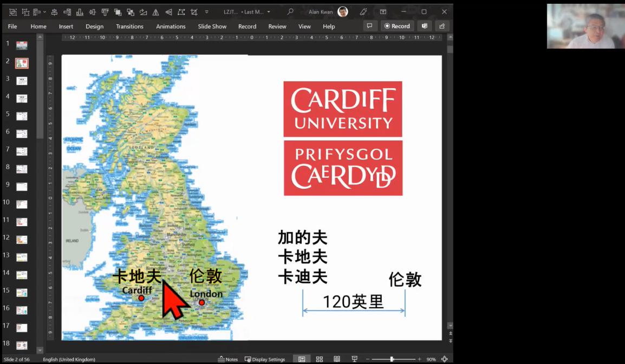
Task: Open Display Settings in status bar
Action: pos(265,359)
